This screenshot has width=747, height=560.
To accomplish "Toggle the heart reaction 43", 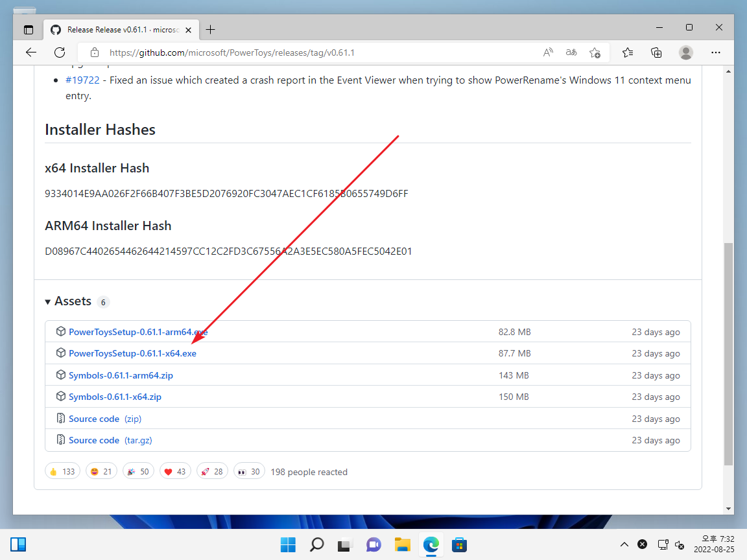I will [x=175, y=471].
